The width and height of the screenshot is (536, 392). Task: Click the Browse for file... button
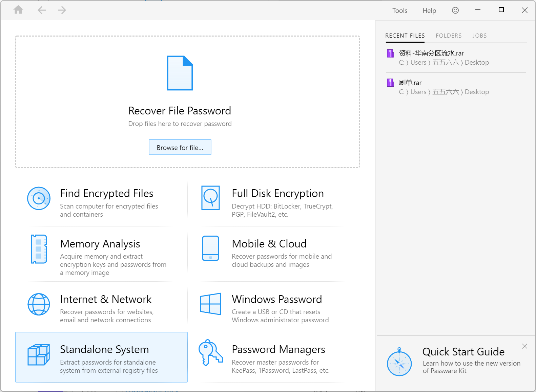point(180,147)
